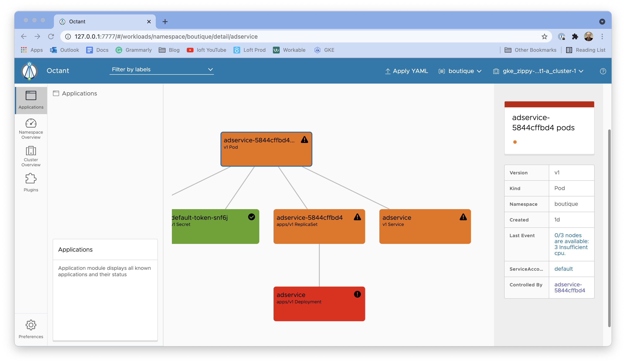
Task: Open the gke cluster context dropdown
Action: 539,71
